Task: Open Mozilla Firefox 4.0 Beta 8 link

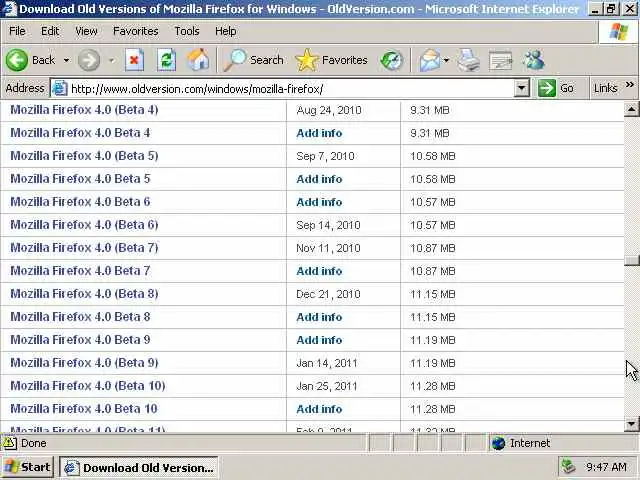Action: tap(80, 317)
